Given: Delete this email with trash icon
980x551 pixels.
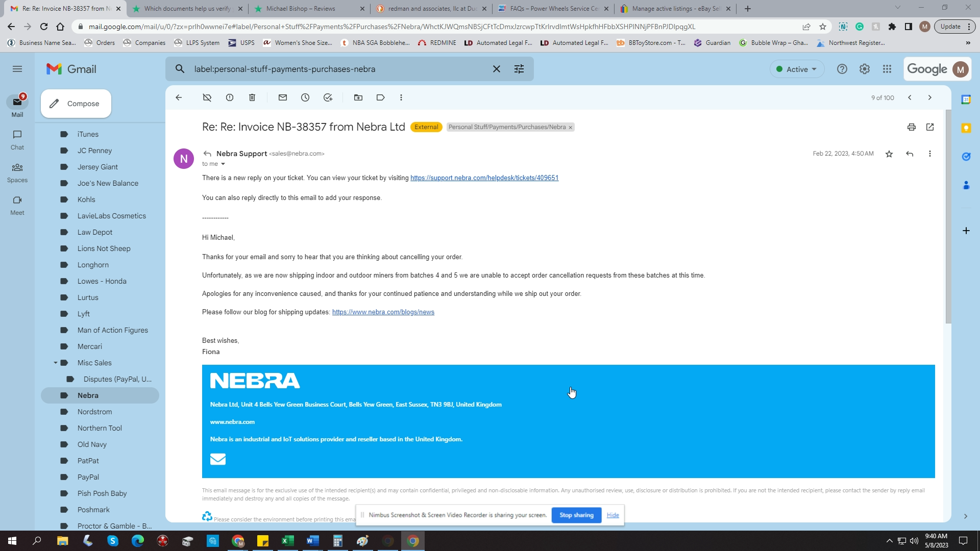Looking at the screenshot, I should pos(252,97).
